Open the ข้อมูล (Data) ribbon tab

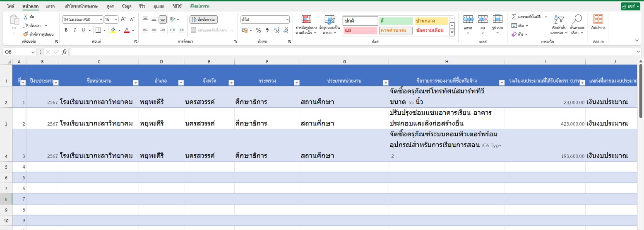point(127,6)
